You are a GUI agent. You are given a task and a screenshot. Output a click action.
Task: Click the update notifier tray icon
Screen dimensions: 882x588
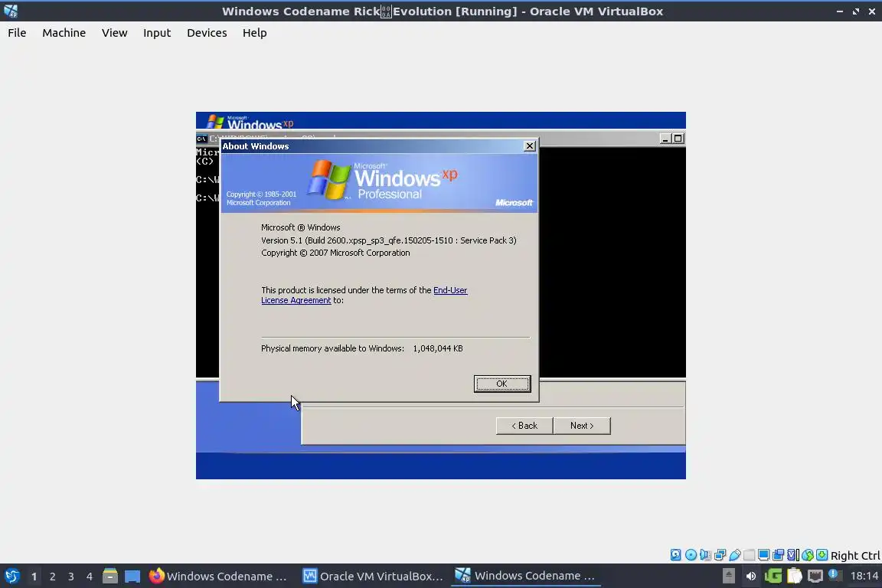click(x=835, y=575)
